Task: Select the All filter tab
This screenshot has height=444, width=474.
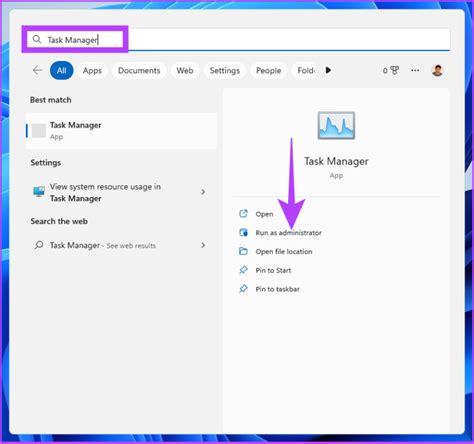Action: [x=62, y=70]
